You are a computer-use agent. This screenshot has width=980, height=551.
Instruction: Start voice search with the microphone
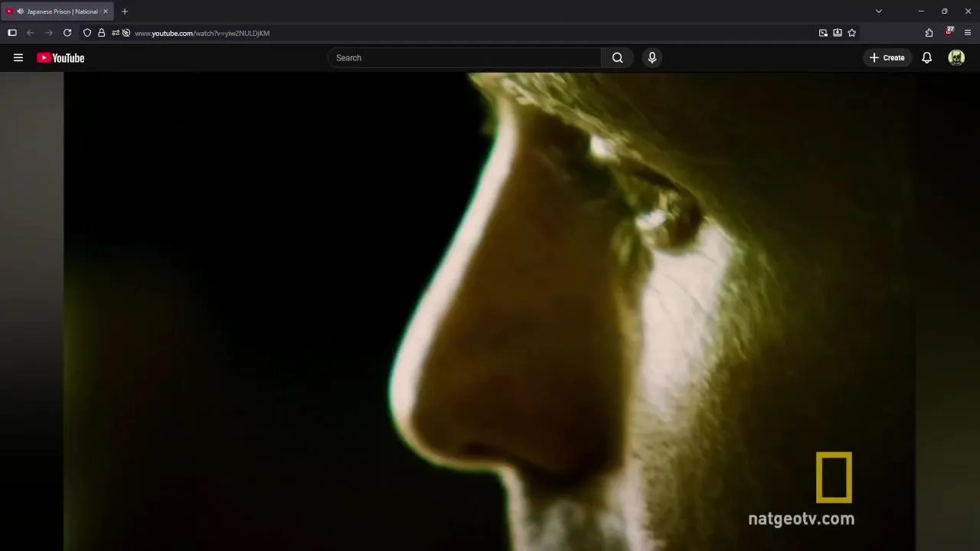click(x=652, y=57)
